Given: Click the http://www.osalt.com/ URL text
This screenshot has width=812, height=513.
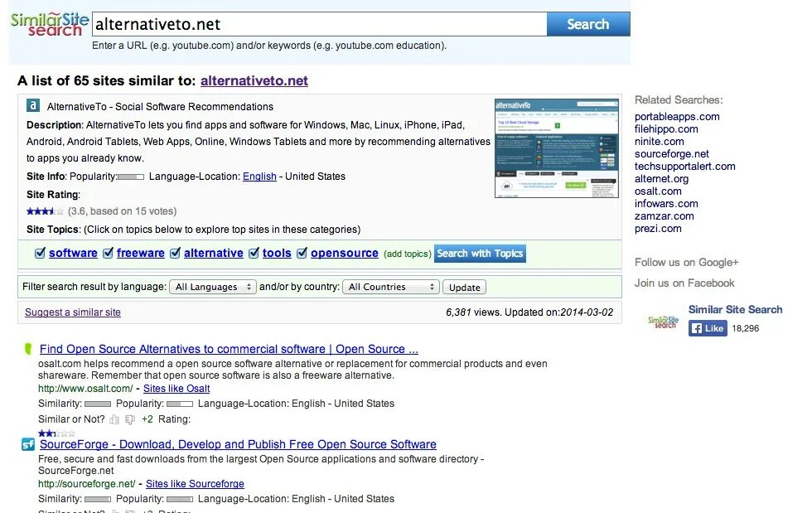Looking at the screenshot, I should coord(85,389).
